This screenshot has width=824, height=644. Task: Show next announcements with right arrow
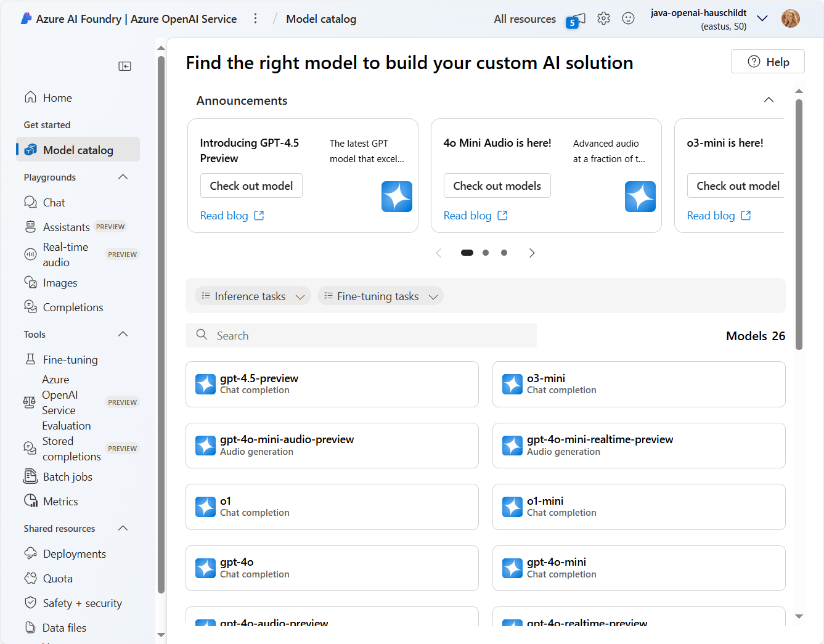tap(532, 253)
